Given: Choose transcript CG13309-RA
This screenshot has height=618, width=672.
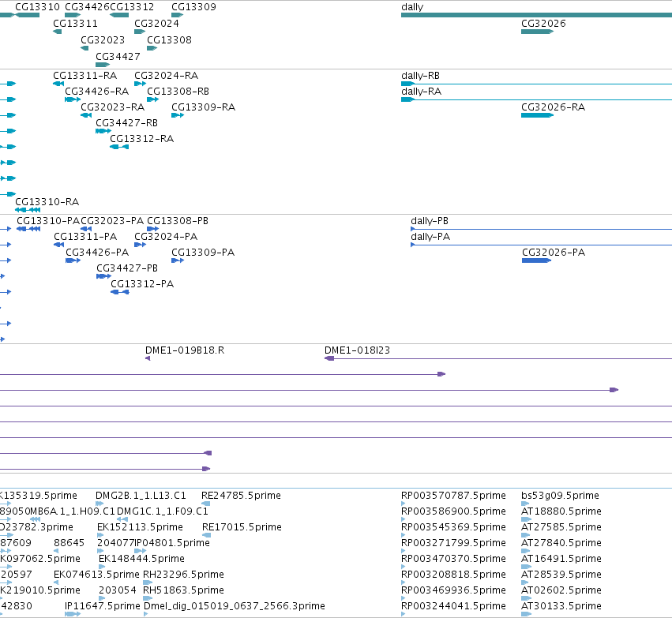Looking at the screenshot, I should tap(203, 107).
